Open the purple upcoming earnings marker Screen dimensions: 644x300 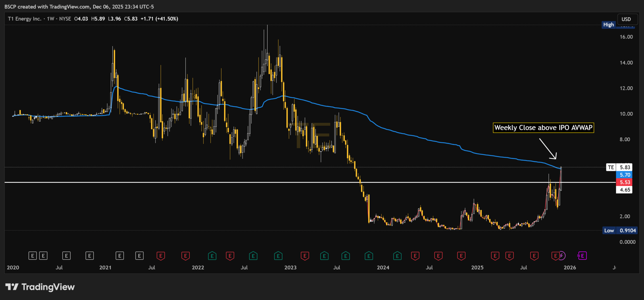[x=582, y=256]
